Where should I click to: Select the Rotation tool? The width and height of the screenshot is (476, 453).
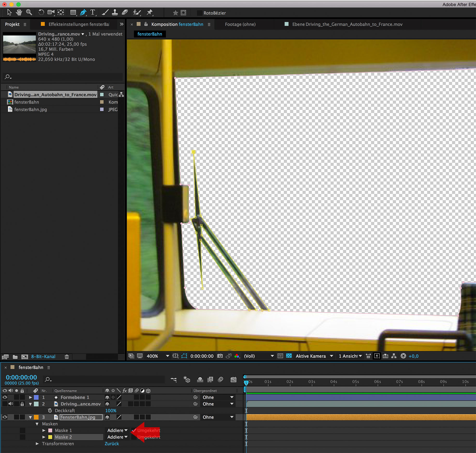[41, 12]
